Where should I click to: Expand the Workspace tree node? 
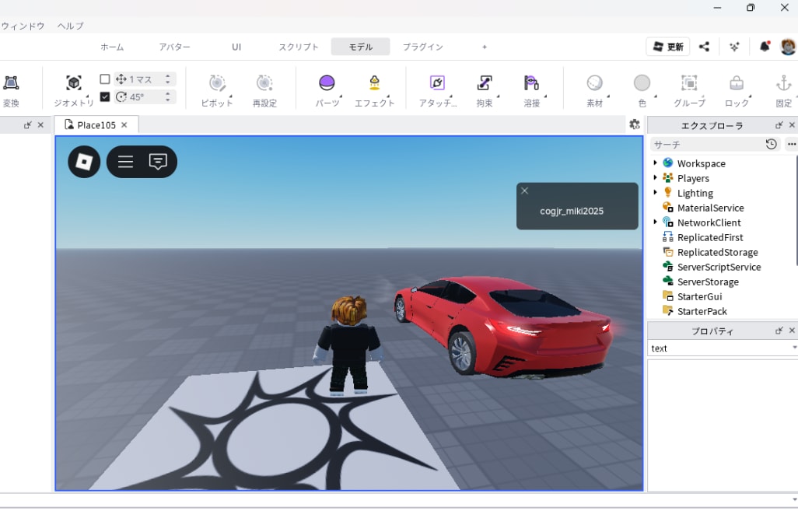tap(656, 163)
